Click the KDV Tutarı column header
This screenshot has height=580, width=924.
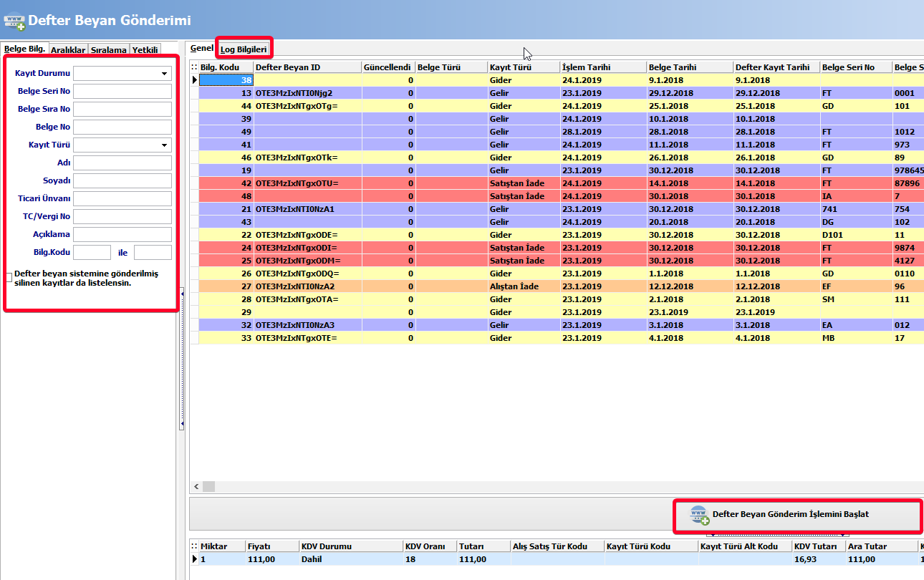[x=819, y=546]
